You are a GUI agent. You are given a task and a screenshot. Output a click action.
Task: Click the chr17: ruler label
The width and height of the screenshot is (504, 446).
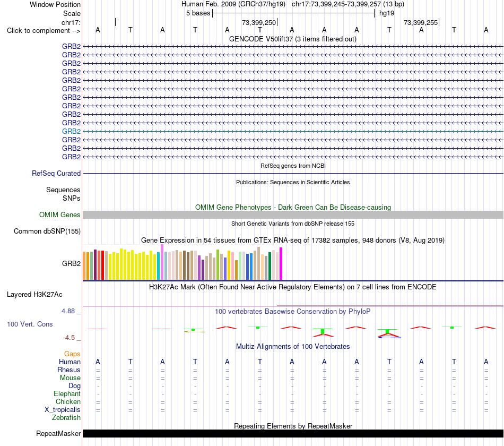pos(71,22)
